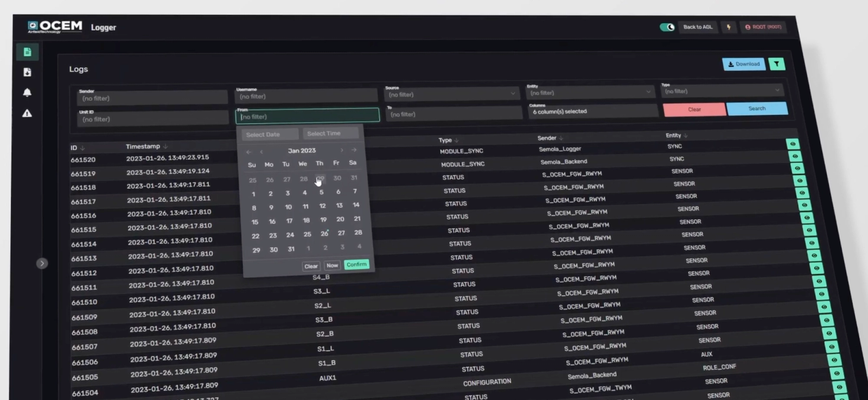Open the notifications bell in sidebar

click(x=27, y=92)
